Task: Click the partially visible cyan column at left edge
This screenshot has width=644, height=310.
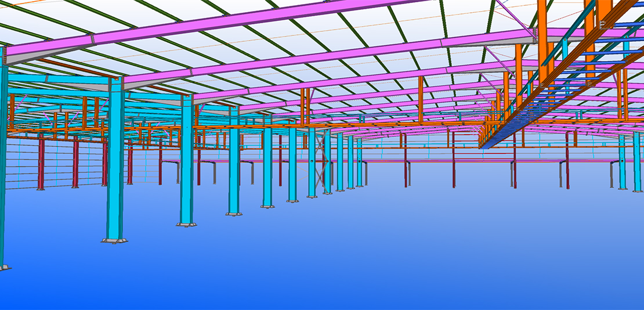Action: (3, 174)
